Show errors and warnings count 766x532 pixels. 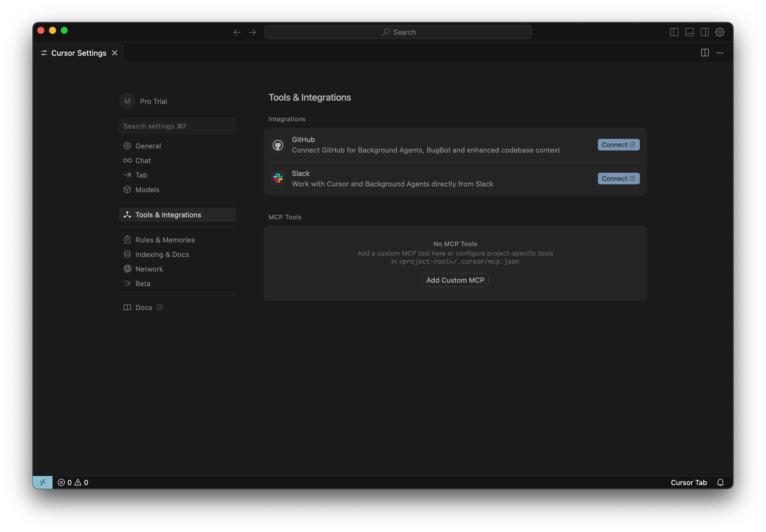(x=73, y=483)
